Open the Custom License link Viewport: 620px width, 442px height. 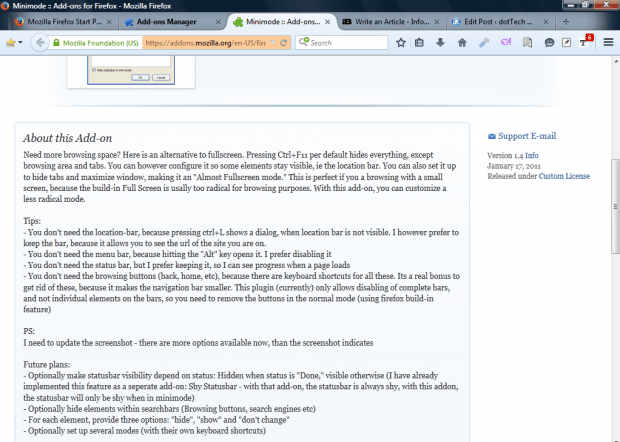click(564, 176)
